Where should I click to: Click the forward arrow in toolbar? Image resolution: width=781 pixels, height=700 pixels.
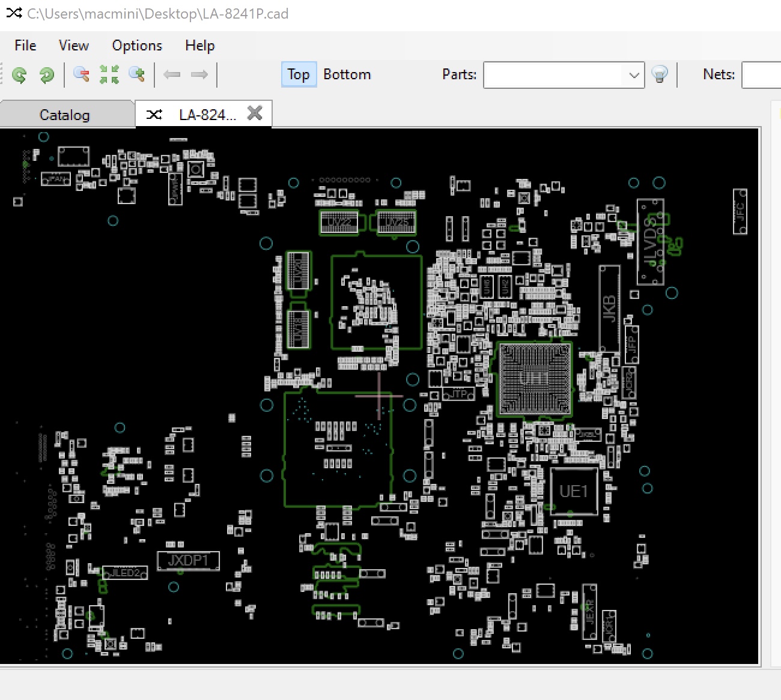tap(199, 74)
